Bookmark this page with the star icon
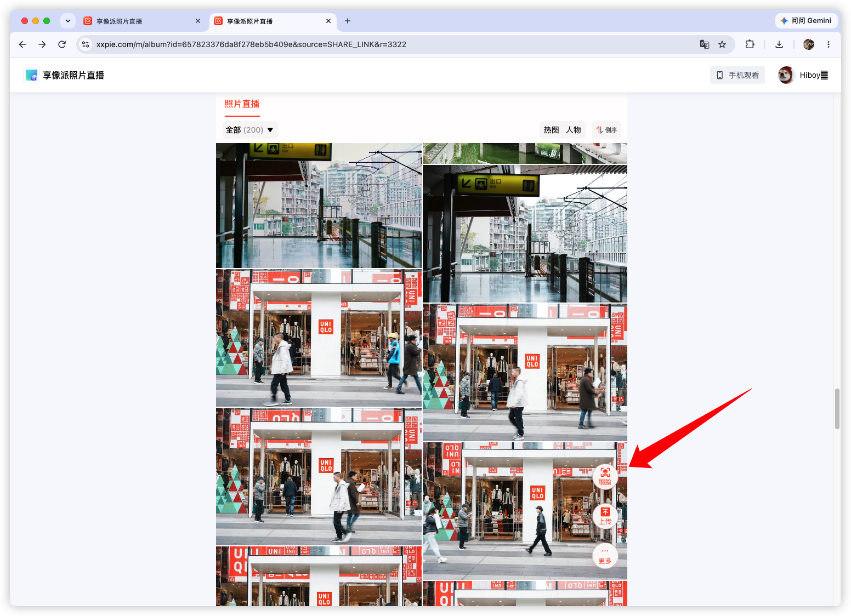The image size is (851, 616). point(722,44)
